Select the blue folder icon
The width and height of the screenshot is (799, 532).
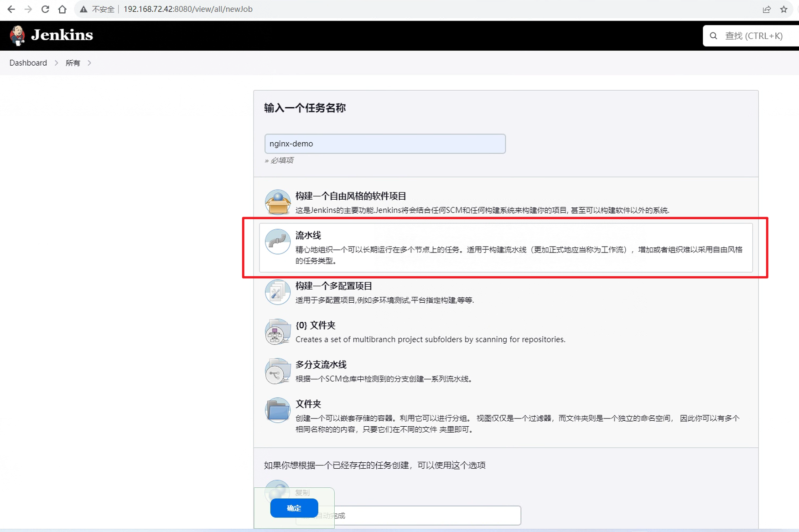pyautogui.click(x=278, y=410)
